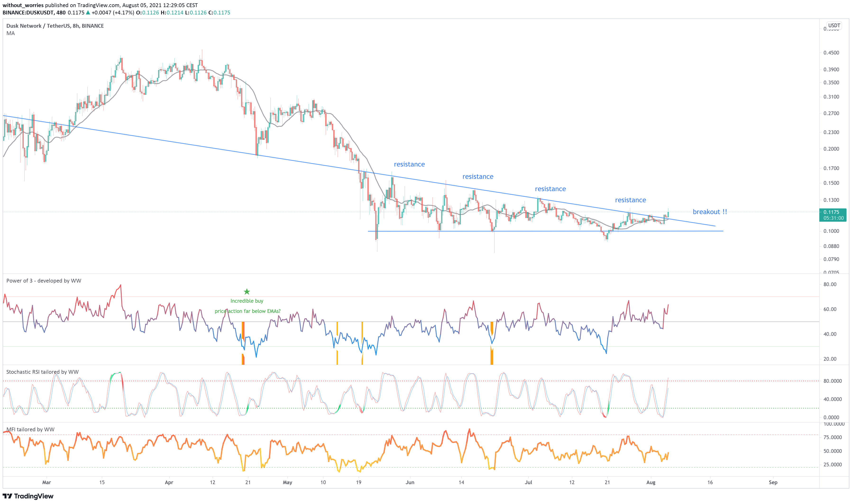The height and width of the screenshot is (504, 852).
Task: Click the 75.0000 level in the MFI pane
Action: point(832,437)
